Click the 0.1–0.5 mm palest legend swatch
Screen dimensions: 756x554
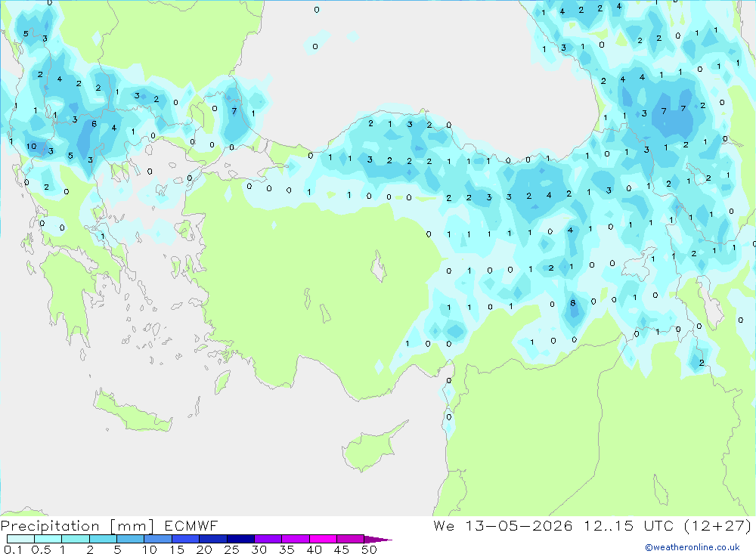point(20,539)
